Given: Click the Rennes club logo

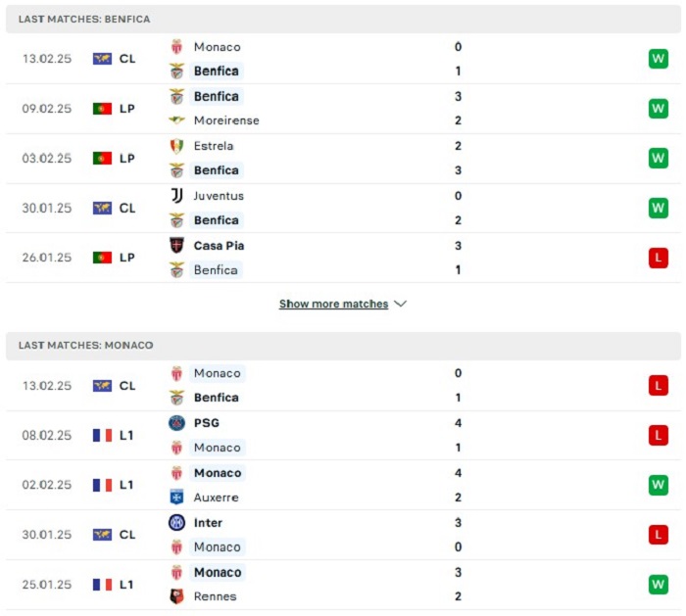Looking at the screenshot, I should pos(176,596).
